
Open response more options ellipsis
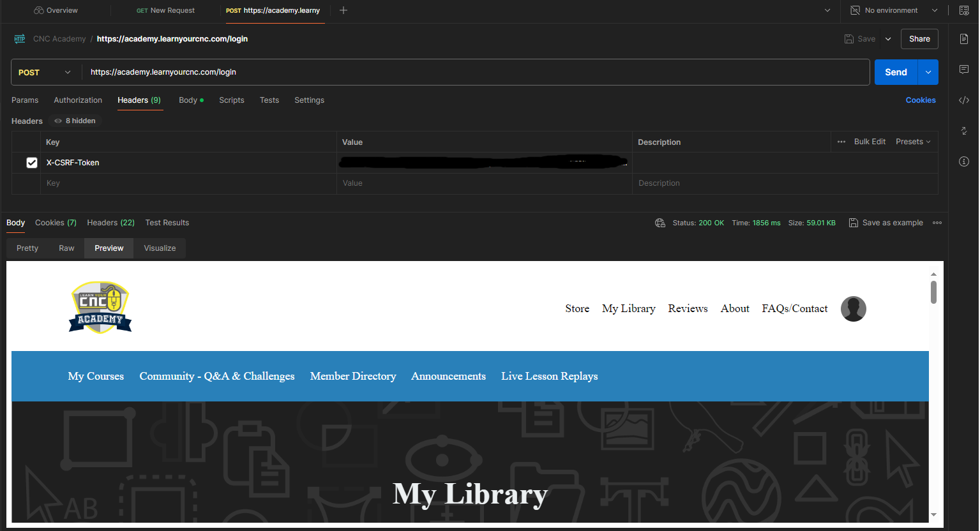click(937, 223)
